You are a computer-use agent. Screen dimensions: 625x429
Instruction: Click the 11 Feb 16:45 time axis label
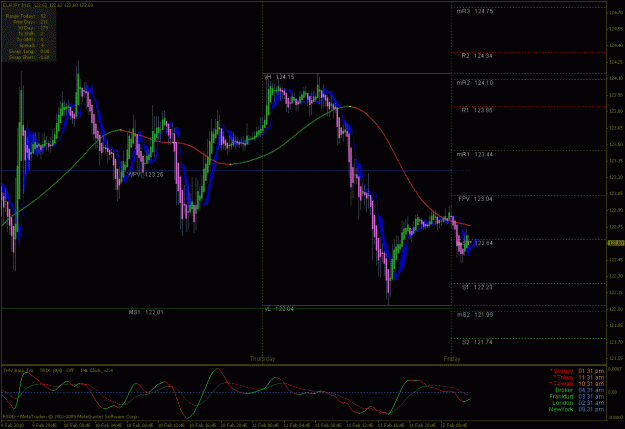click(x=391, y=425)
